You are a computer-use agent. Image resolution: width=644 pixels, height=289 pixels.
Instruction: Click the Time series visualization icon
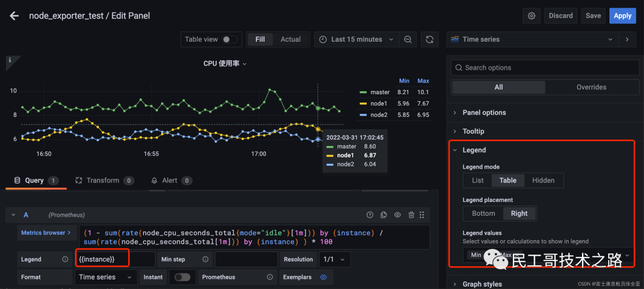click(454, 39)
